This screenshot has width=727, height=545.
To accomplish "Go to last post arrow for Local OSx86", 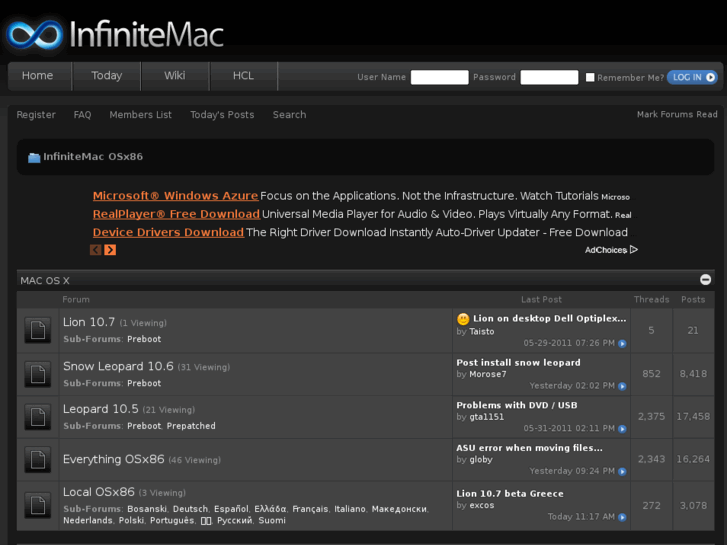I will pos(622,517).
